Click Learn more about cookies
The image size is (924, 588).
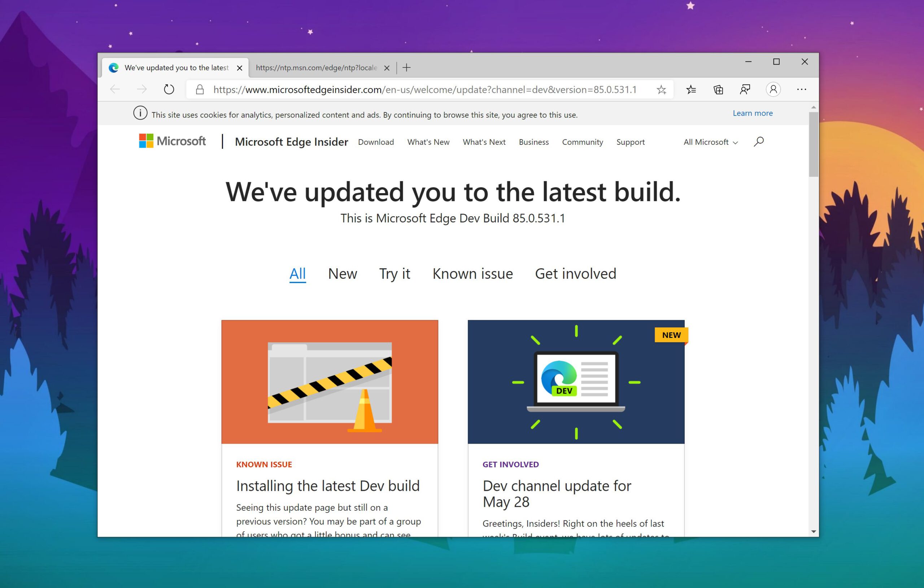click(x=753, y=113)
